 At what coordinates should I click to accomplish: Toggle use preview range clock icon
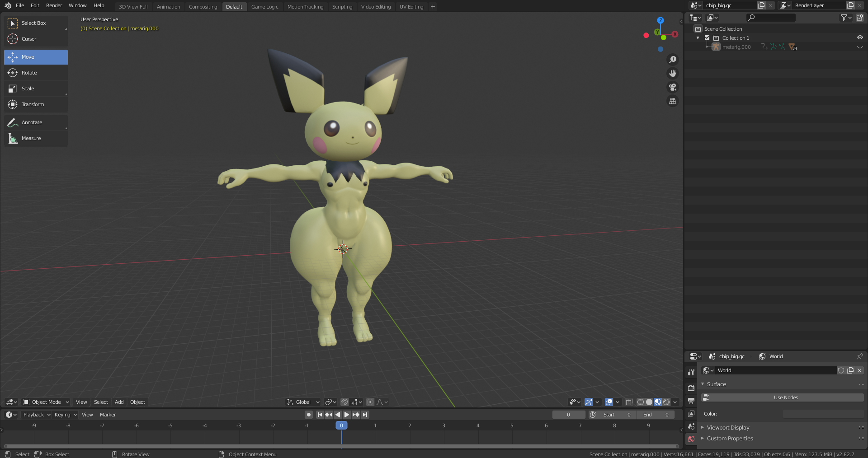coord(593,415)
